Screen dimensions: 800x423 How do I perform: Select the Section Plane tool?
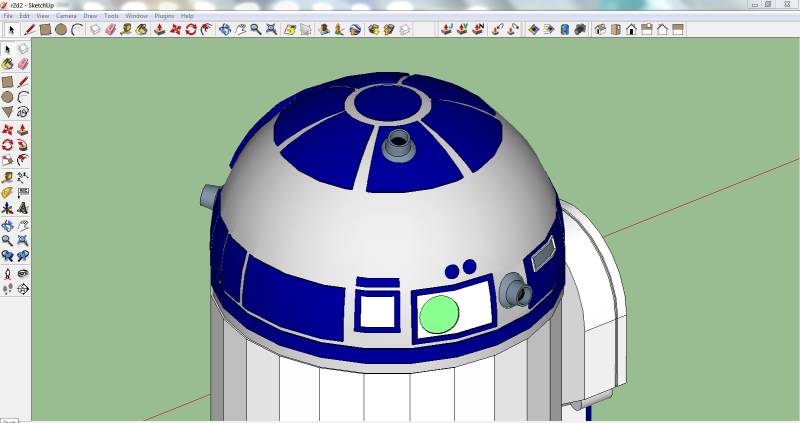23,289
